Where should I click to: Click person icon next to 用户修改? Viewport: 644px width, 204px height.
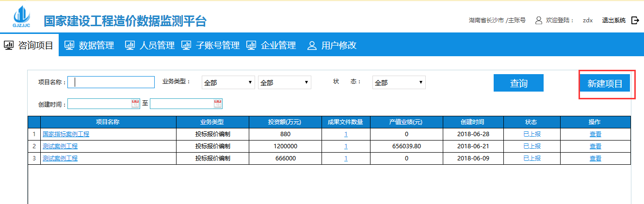312,46
